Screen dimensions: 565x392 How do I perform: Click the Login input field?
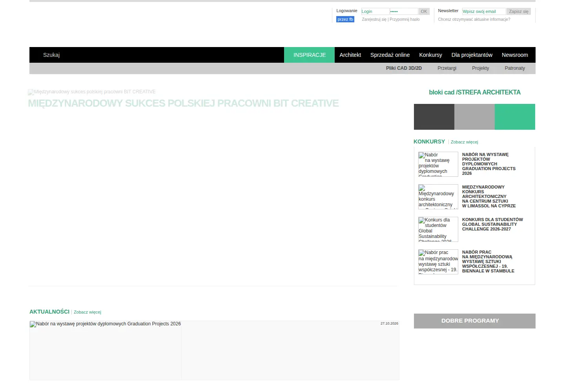(x=375, y=11)
